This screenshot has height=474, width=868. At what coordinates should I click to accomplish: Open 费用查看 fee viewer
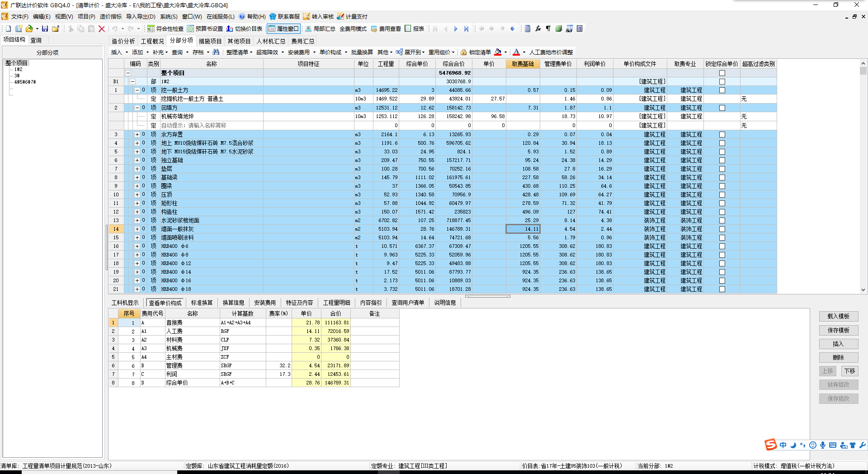pyautogui.click(x=386, y=28)
